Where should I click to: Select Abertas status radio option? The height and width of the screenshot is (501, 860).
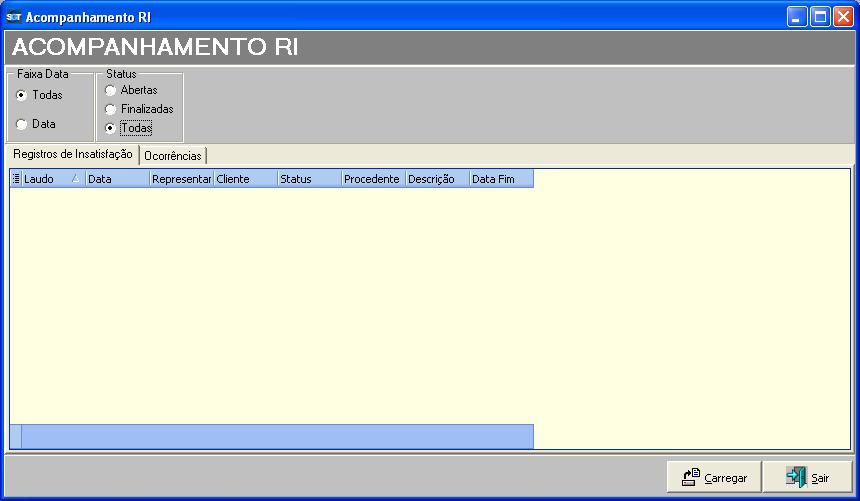pos(110,90)
